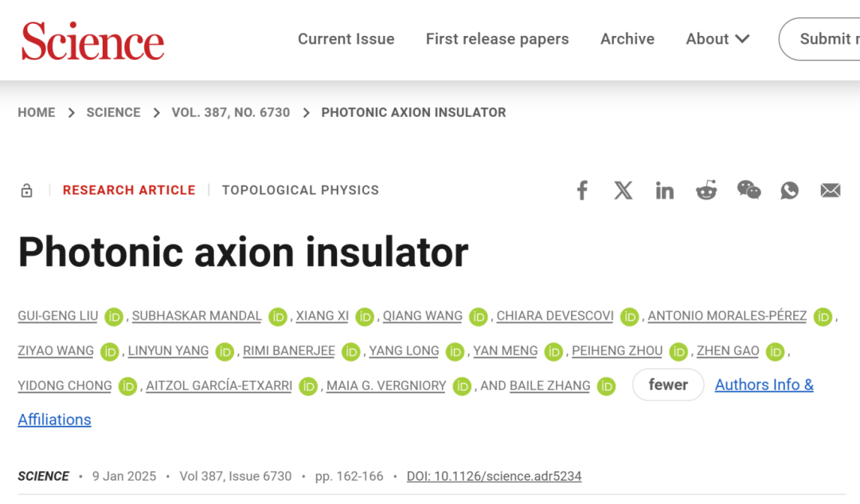The width and height of the screenshot is (860, 504).
Task: Share article on Facebook
Action: (582, 190)
